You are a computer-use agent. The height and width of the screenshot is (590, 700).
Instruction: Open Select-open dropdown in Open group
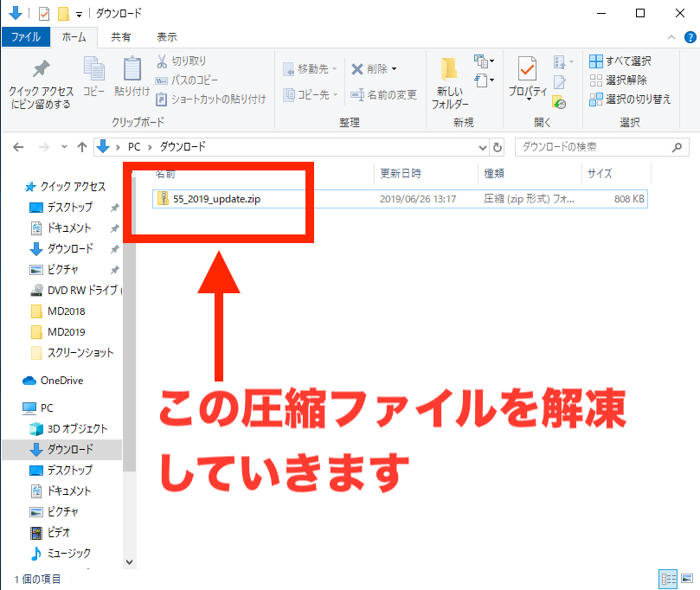(571, 61)
